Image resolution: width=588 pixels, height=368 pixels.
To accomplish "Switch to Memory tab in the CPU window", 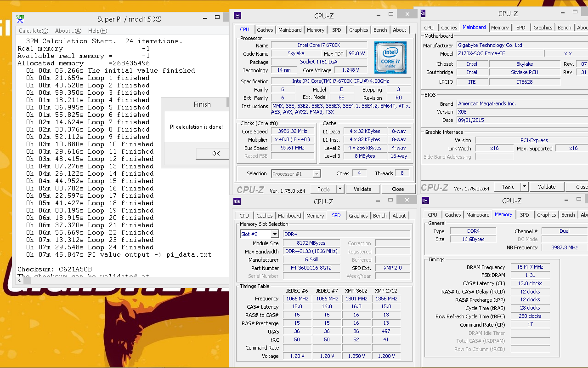I will [x=316, y=30].
